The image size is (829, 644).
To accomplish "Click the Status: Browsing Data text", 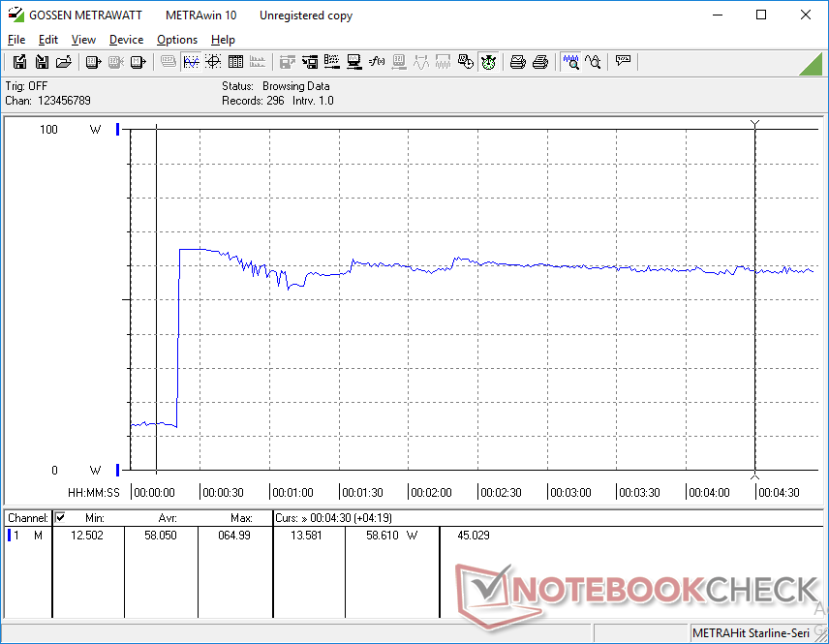I will click(x=275, y=85).
